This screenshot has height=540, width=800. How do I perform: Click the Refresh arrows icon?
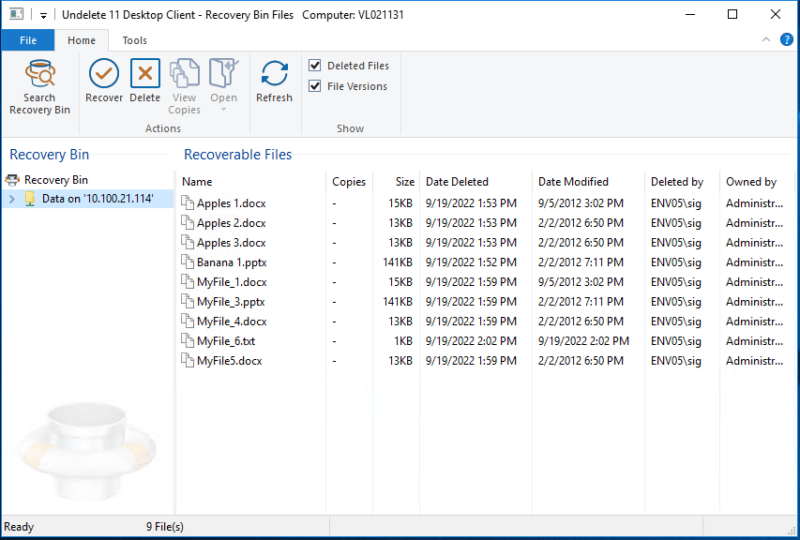(274, 74)
